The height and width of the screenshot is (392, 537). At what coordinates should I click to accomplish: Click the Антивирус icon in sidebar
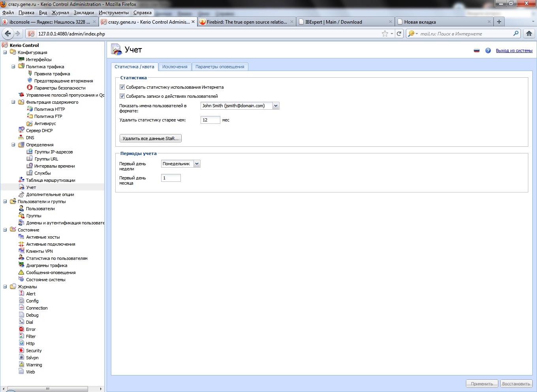point(30,123)
